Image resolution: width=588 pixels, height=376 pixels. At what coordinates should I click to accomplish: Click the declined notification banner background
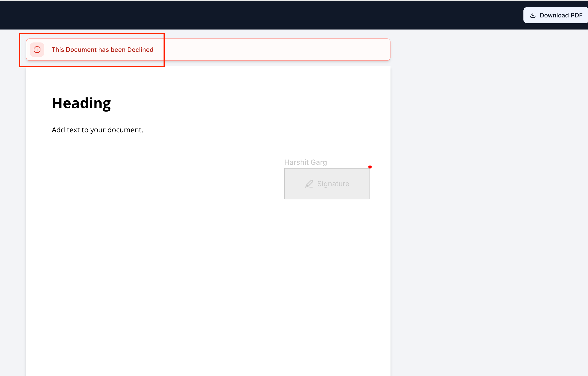tap(269, 50)
